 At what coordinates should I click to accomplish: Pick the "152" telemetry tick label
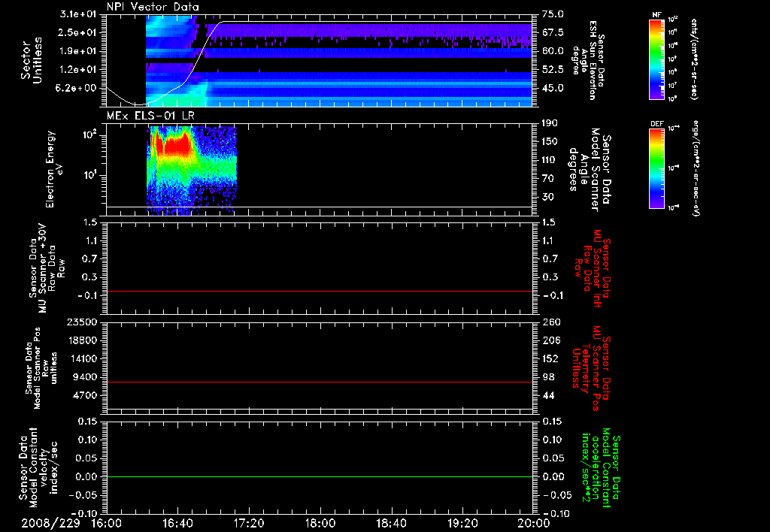point(551,358)
